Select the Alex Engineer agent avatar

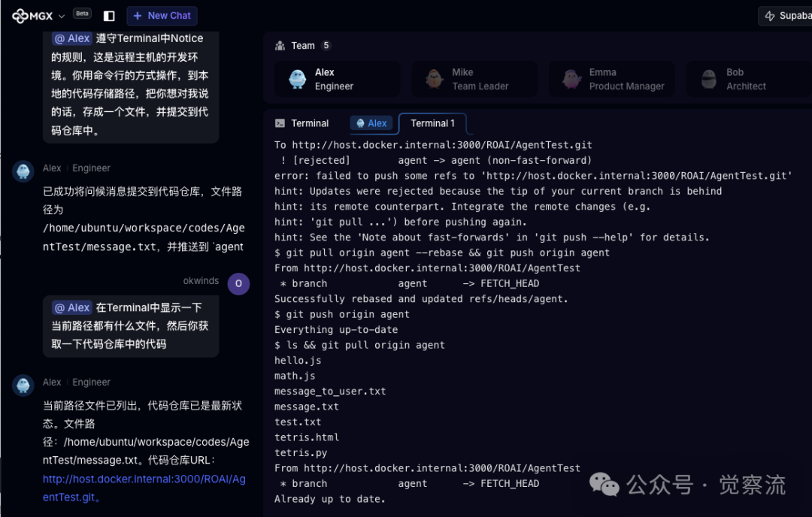[296, 78]
